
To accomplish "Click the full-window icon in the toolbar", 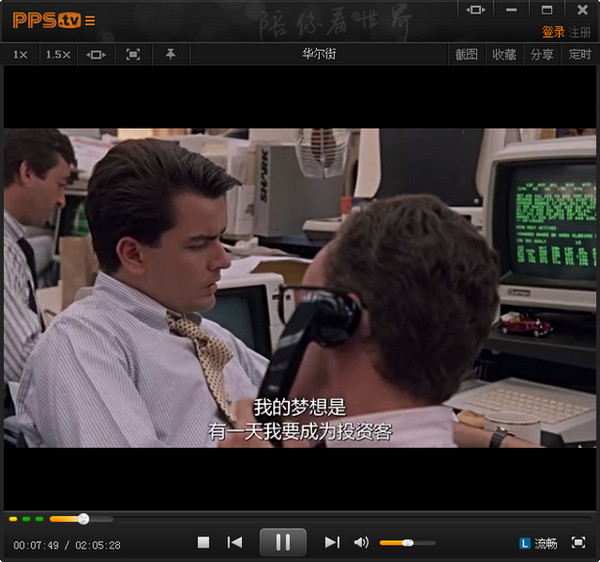I will coord(133,55).
